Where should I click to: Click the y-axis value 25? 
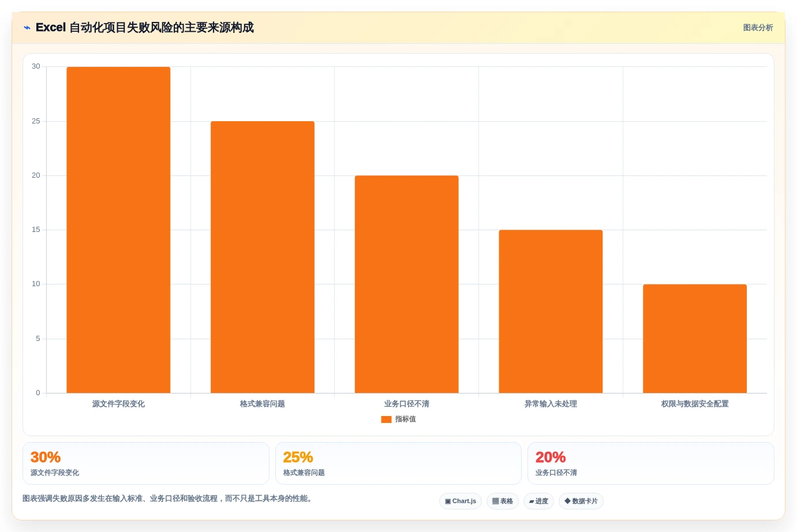(36, 121)
